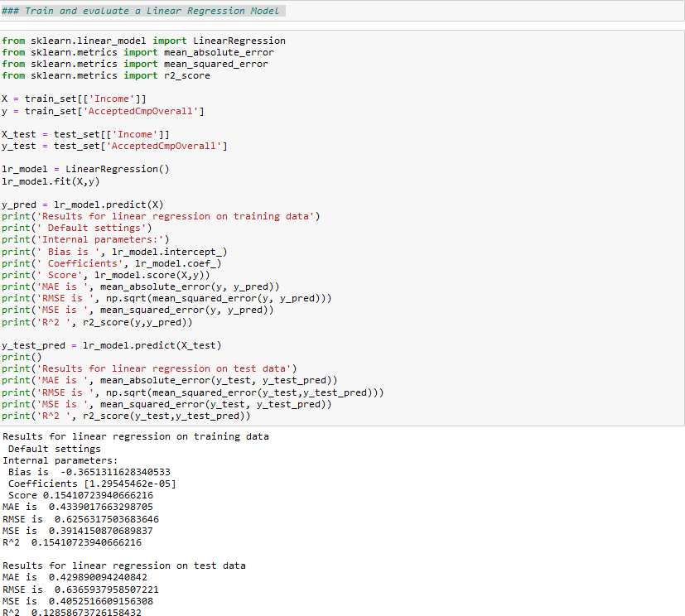Click the final test R^2 output value

click(x=86, y=613)
